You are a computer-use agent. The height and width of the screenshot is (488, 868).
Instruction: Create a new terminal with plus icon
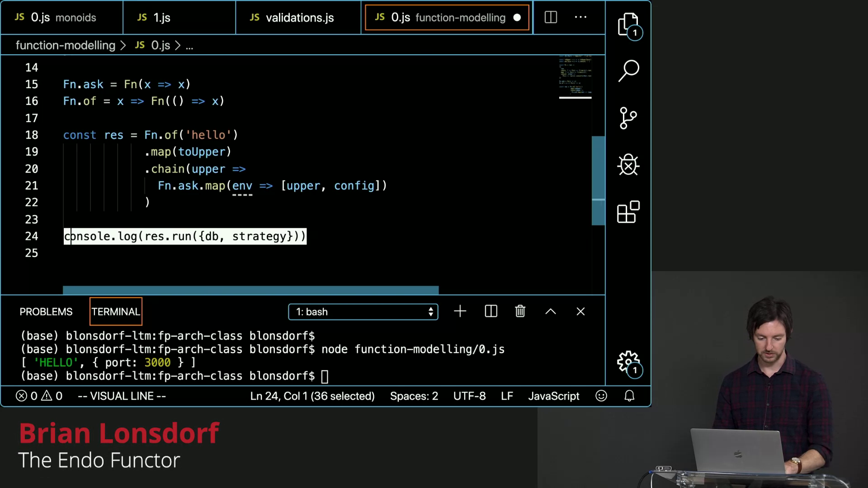[x=460, y=311]
